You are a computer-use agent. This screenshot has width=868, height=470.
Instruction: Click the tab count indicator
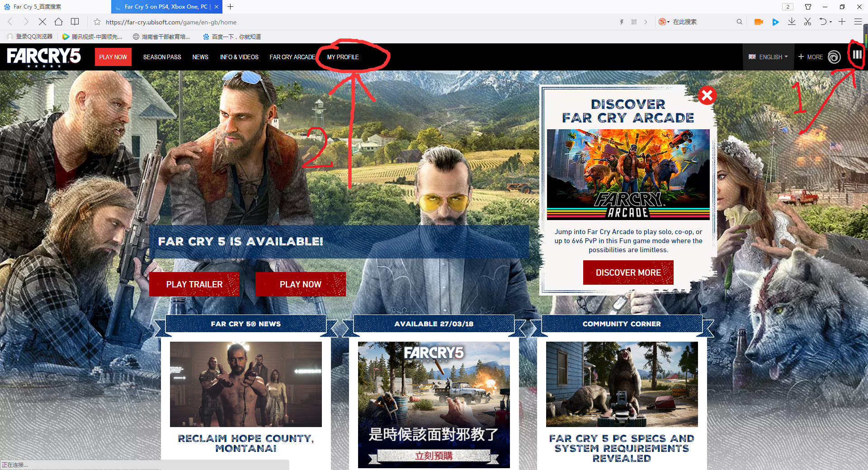click(x=788, y=7)
